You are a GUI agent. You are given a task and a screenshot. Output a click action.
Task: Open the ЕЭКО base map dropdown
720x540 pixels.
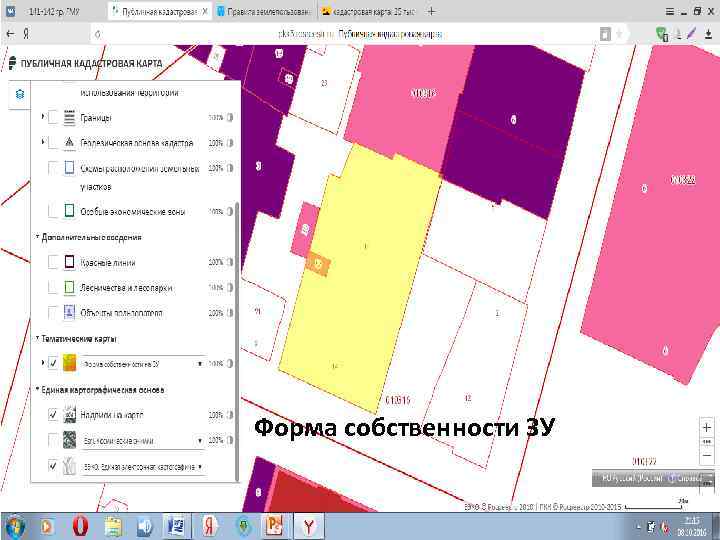click(x=142, y=467)
